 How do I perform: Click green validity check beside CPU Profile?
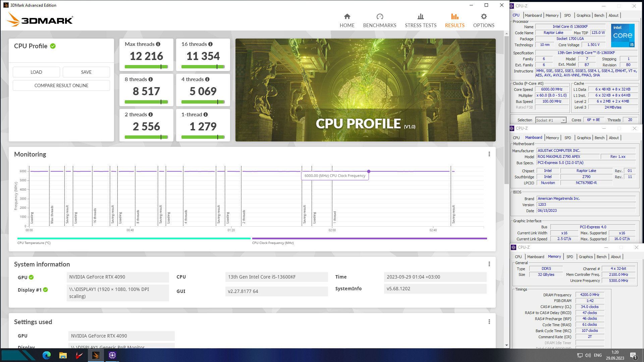pos(53,46)
